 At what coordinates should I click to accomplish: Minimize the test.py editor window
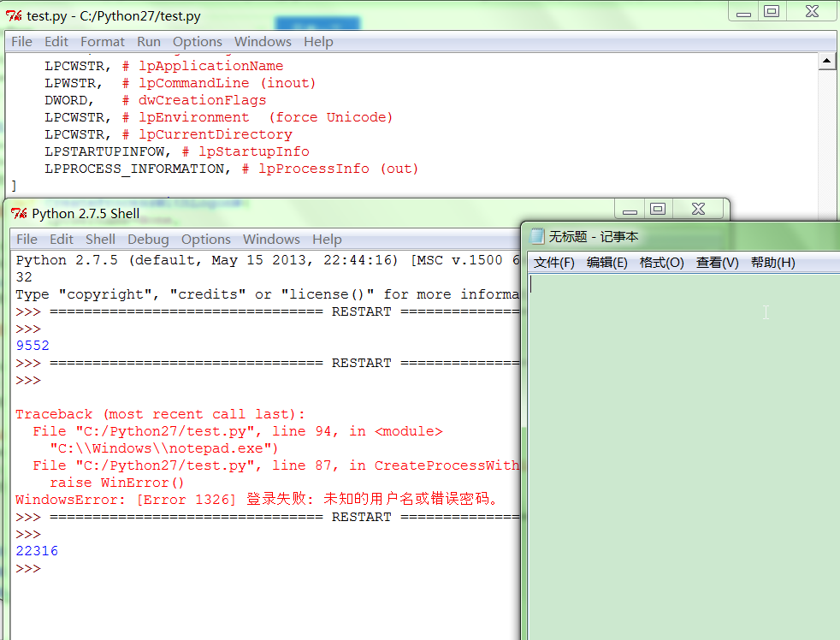pos(743,12)
